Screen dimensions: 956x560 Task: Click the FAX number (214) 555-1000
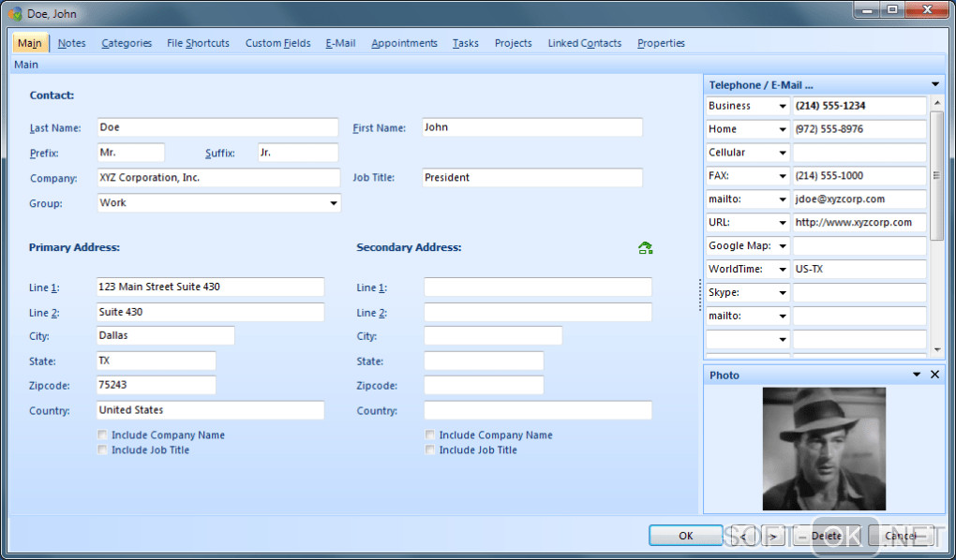(x=859, y=175)
